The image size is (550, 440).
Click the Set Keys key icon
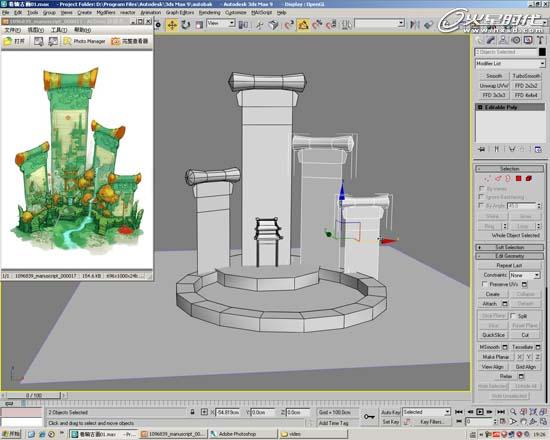point(369,416)
